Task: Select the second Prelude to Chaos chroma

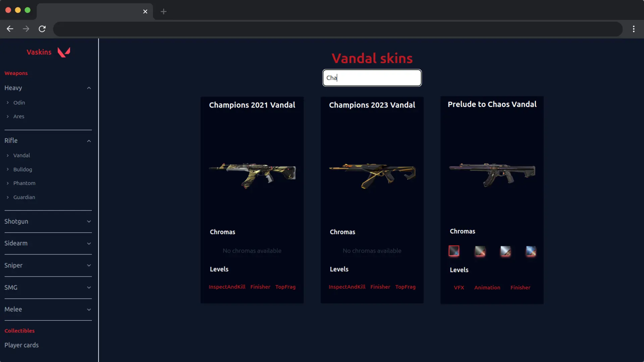Action: [x=480, y=251]
